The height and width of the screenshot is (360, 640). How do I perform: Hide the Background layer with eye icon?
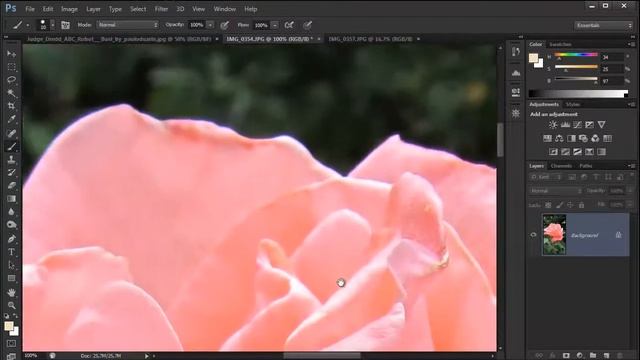(533, 235)
